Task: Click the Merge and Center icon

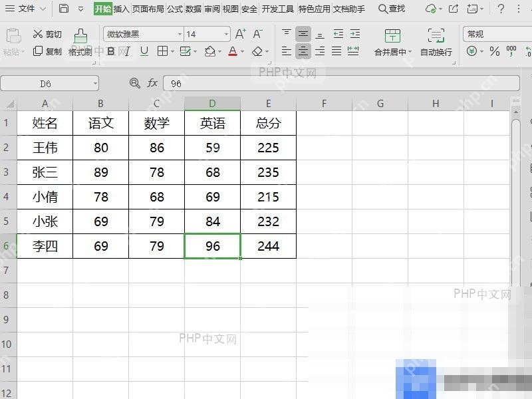Action: click(x=392, y=35)
